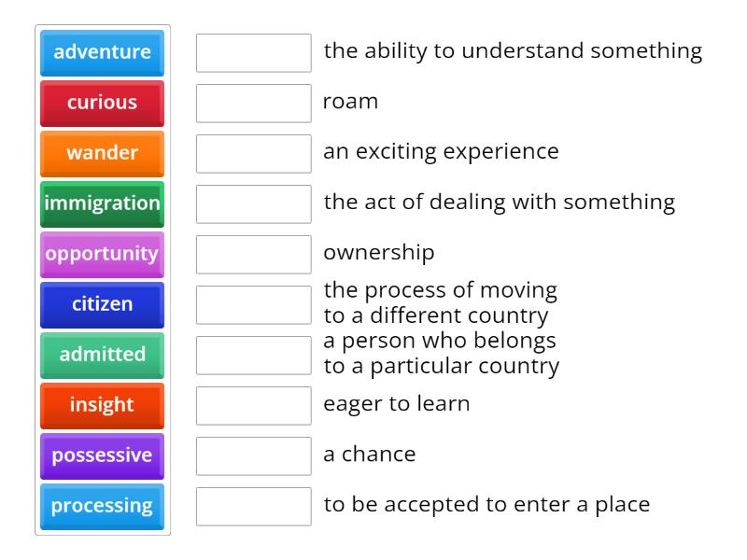Click the answer box beside 'a chance'
Screen dimensions: 747x560
point(254,455)
